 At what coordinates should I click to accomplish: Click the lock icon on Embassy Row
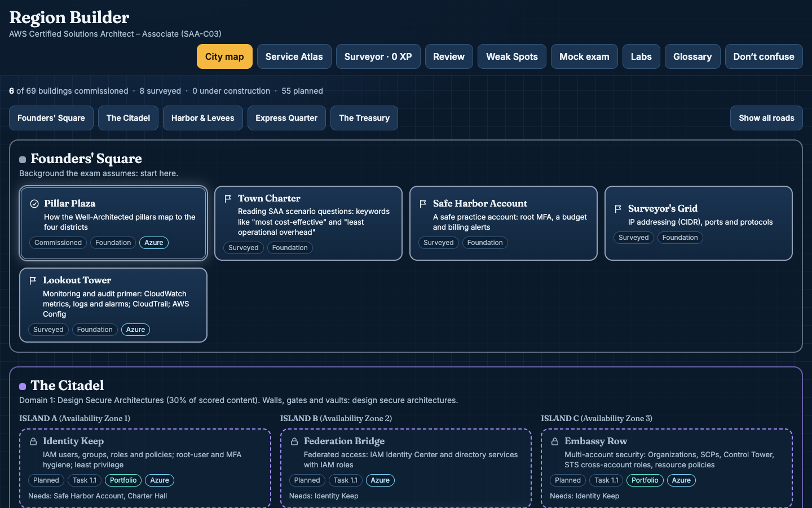(x=555, y=441)
